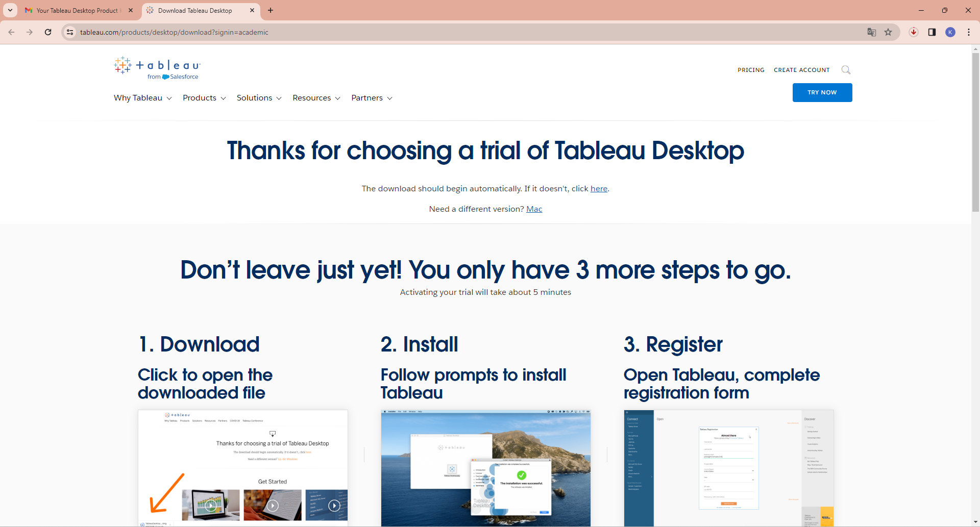Screen dimensions: 980x527
Task: Bookmark this page with star icon
Action: [x=888, y=32]
